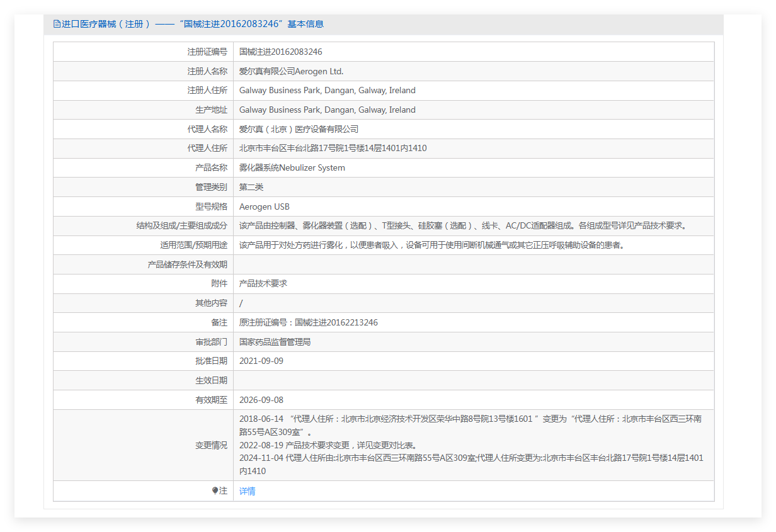Click the 注册人住所 row label

click(x=207, y=91)
